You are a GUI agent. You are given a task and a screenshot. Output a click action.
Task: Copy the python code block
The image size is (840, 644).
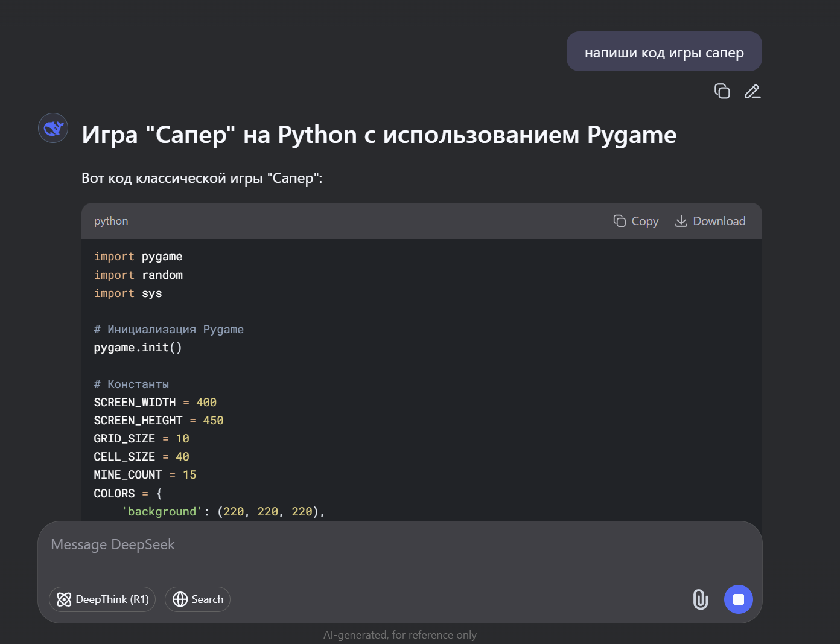[636, 221]
